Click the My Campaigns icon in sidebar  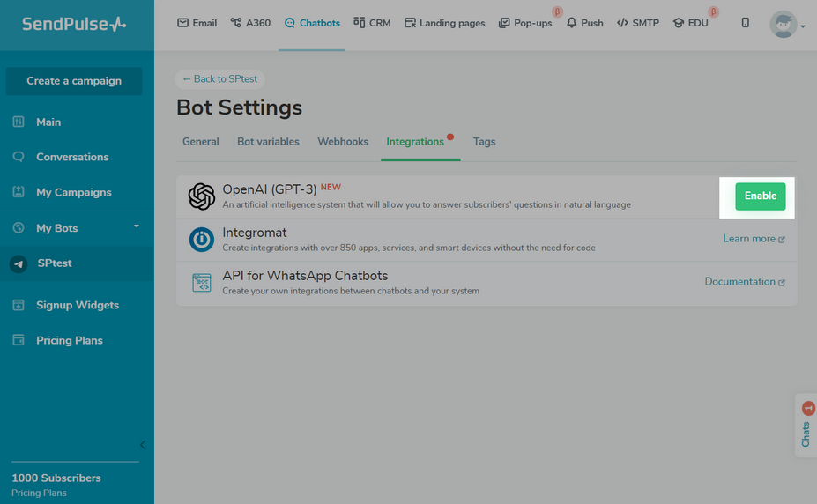19,191
